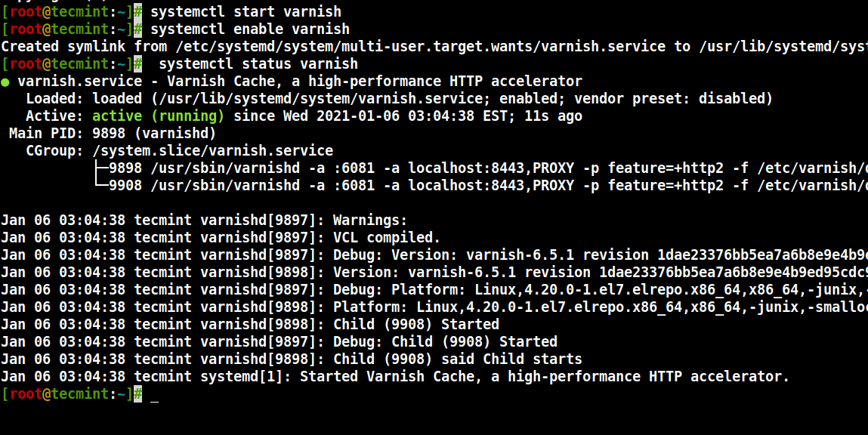Click 'Child (9908) said Child starts' message
The height and width of the screenshot is (435, 868).
click(x=458, y=359)
